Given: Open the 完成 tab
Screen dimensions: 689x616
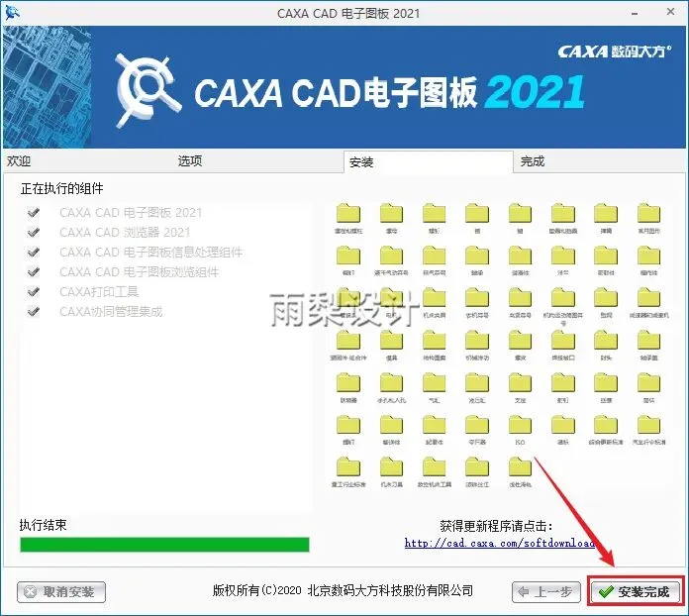Looking at the screenshot, I should pyautogui.click(x=533, y=161).
